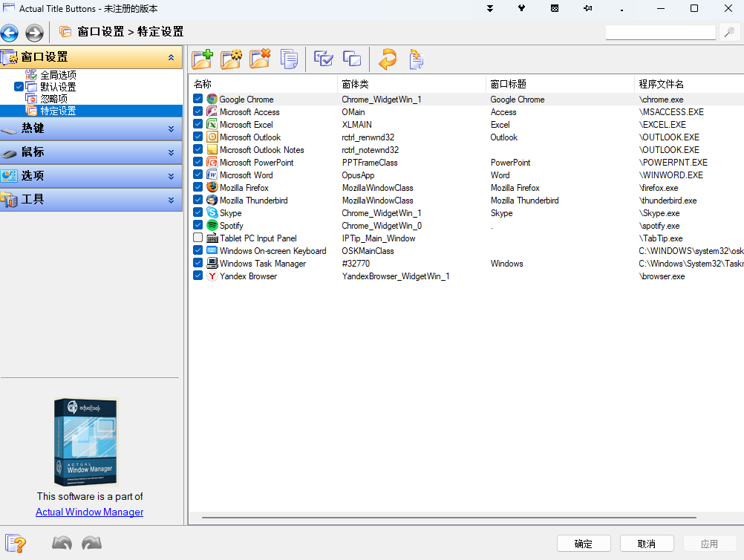The image size is (744, 560).
Task: Collapse the 窗口设置 panel chevron
Action: (x=171, y=57)
